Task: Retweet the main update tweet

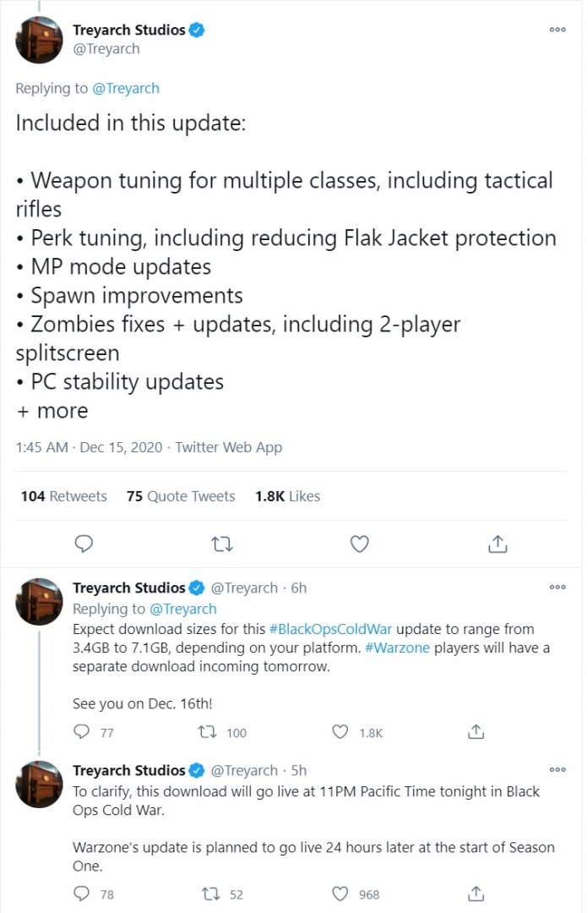Action: point(221,544)
